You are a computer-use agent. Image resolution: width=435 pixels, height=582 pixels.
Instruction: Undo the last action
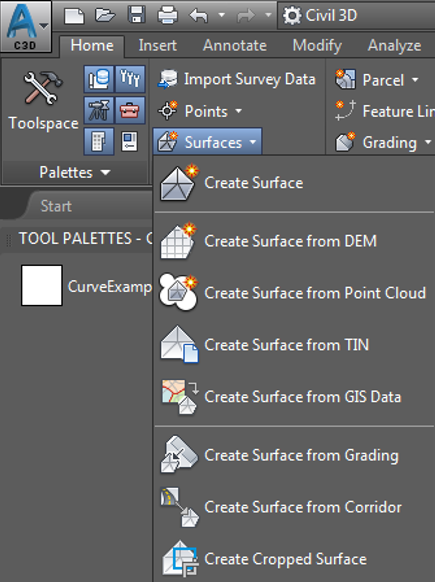pos(199,16)
